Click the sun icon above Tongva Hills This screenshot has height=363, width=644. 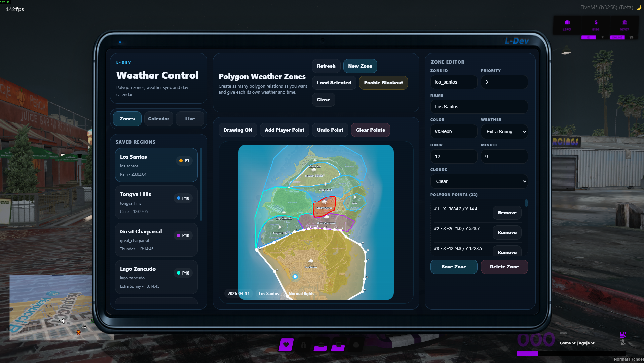click(280, 227)
